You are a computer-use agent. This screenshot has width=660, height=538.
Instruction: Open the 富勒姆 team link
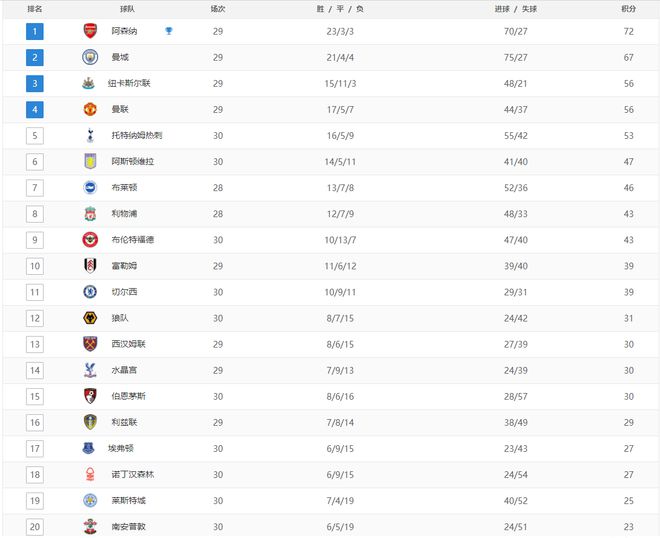(124, 266)
